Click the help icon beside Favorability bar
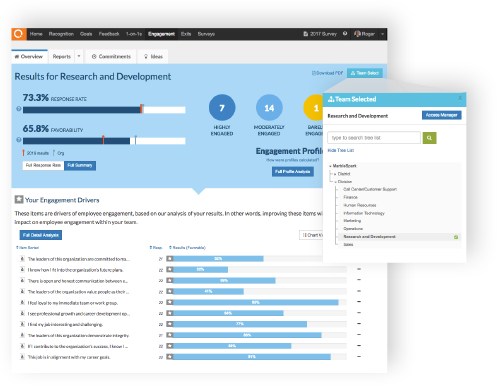Viewport: 497px width, 386px height. click(x=19, y=140)
